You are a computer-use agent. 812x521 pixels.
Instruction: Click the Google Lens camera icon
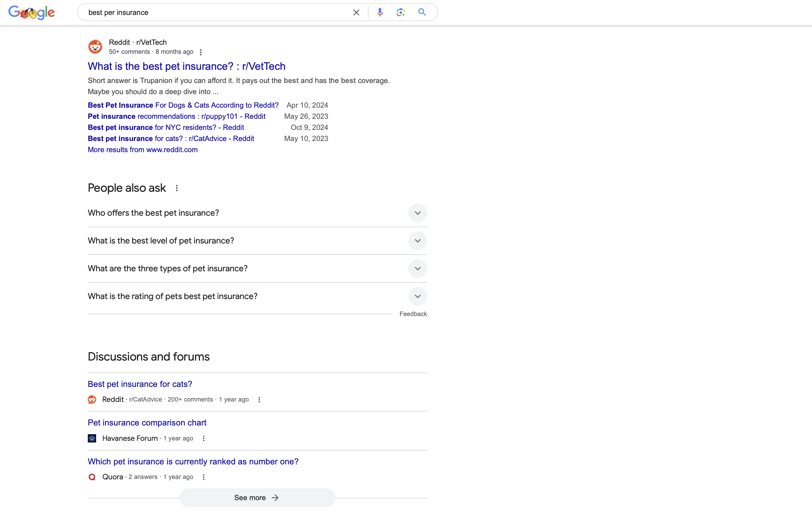point(401,12)
